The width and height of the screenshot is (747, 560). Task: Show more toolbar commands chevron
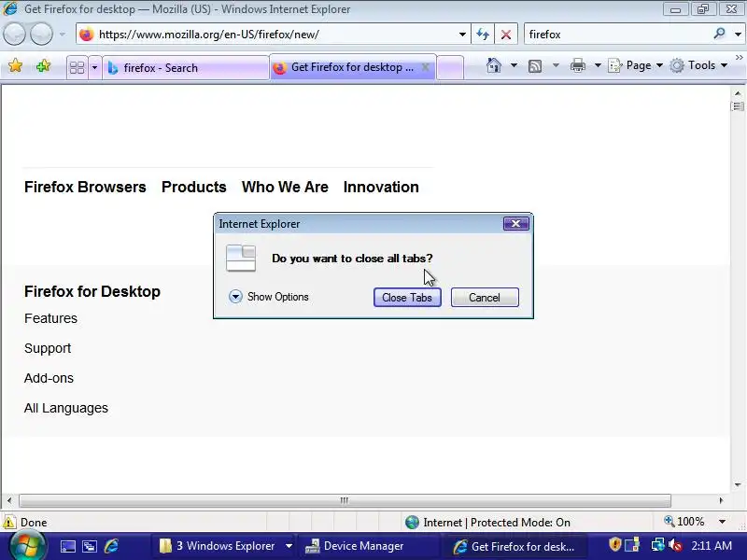pyautogui.click(x=740, y=58)
